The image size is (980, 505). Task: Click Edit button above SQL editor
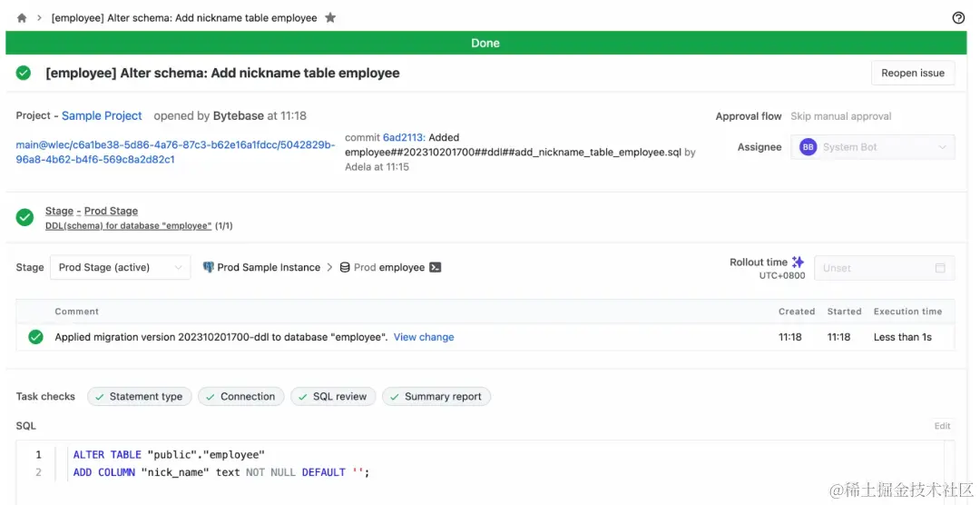tap(942, 426)
